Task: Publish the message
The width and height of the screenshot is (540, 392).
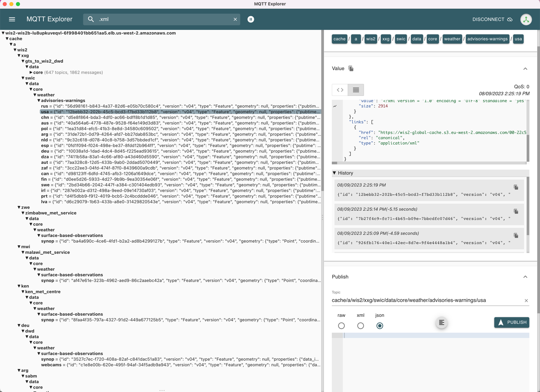Action: [x=512, y=323]
